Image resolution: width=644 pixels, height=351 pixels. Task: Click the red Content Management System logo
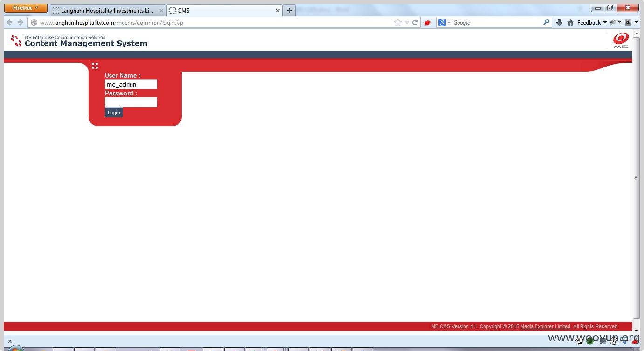[x=16, y=41]
